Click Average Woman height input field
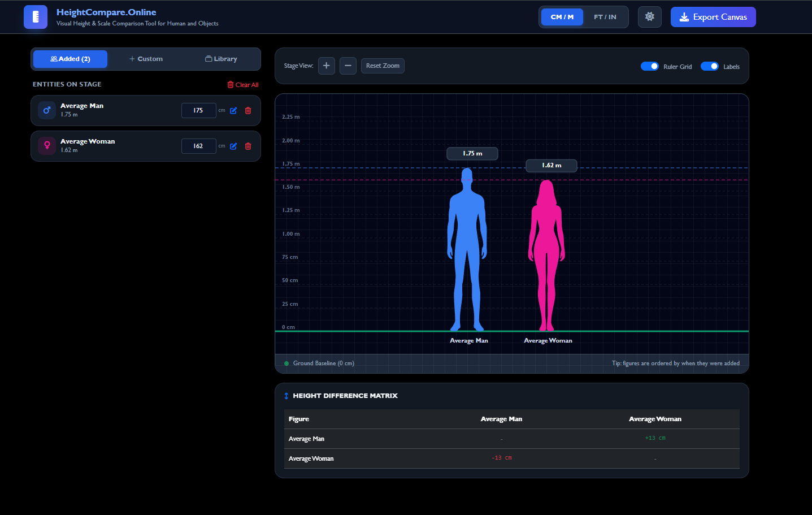Screen dimensions: 812x515 click(199, 146)
